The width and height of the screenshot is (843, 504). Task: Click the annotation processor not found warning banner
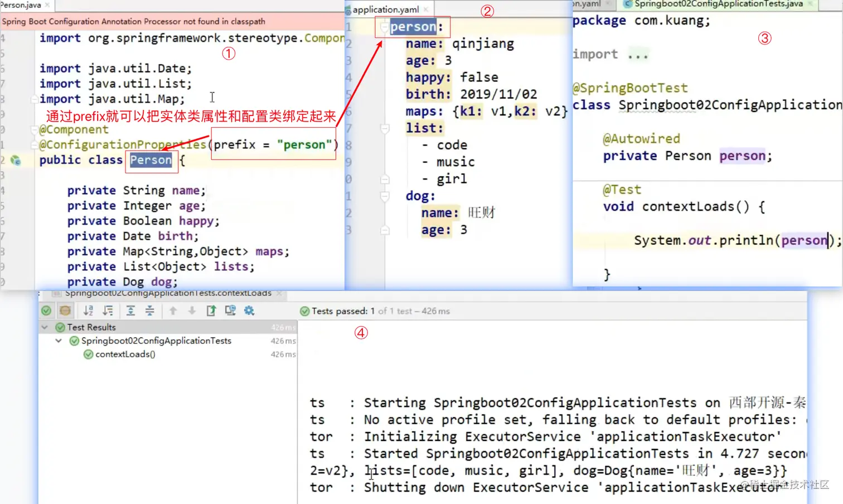click(x=172, y=22)
